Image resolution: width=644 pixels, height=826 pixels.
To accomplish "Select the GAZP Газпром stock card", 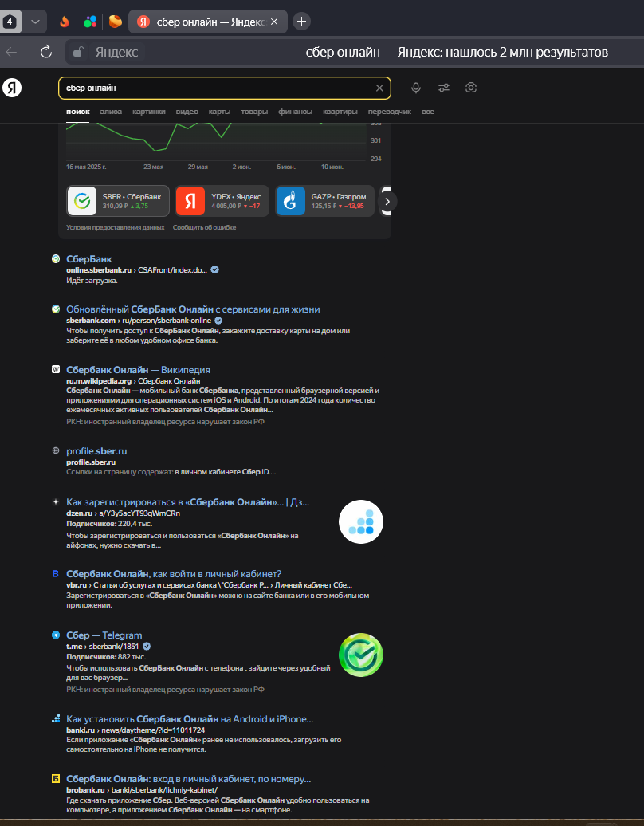I will [x=324, y=201].
